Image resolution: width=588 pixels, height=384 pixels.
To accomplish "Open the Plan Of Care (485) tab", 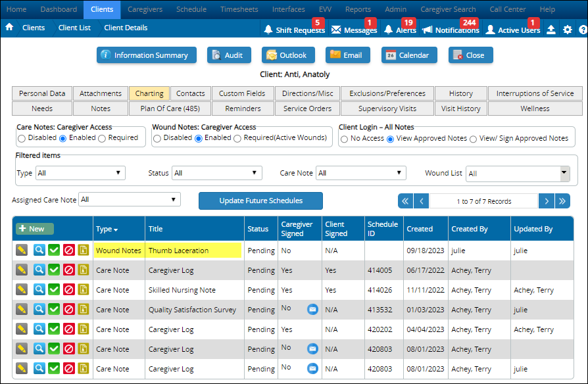I will click(x=170, y=108).
